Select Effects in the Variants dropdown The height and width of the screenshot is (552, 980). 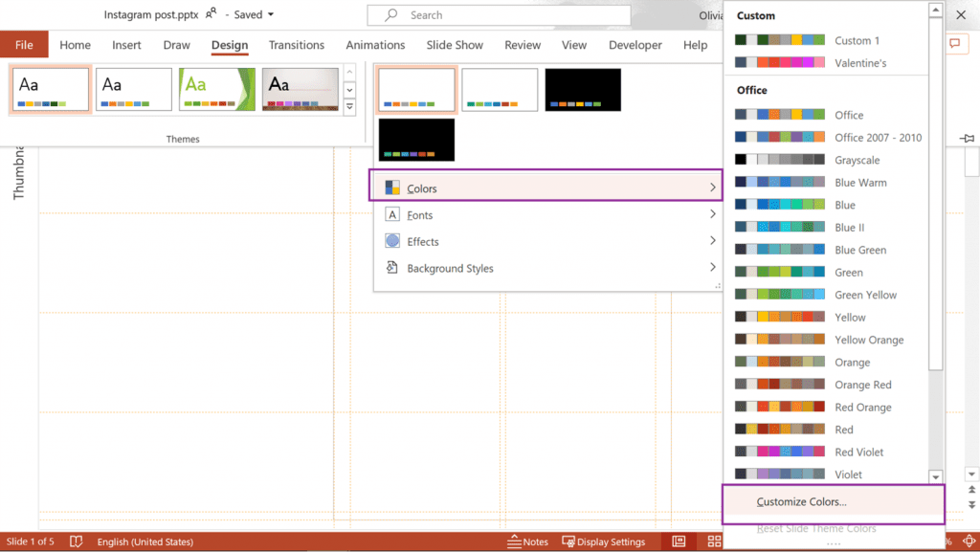coord(422,241)
